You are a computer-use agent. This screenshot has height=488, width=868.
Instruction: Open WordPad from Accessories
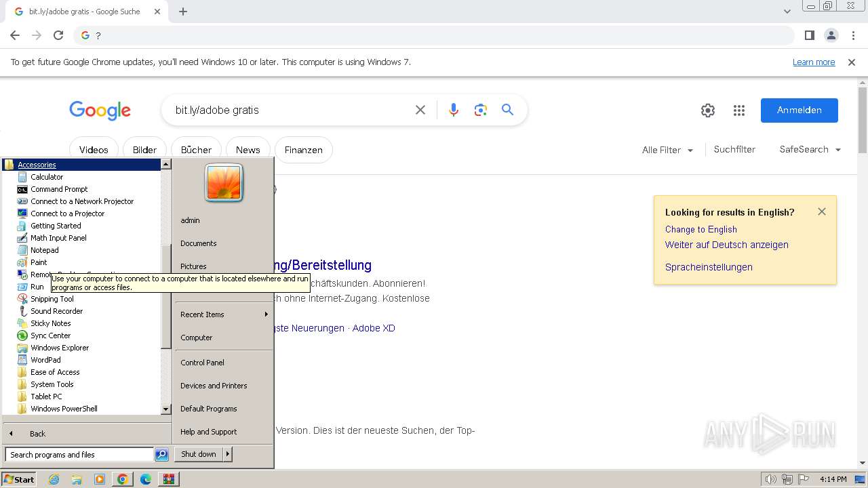point(45,360)
